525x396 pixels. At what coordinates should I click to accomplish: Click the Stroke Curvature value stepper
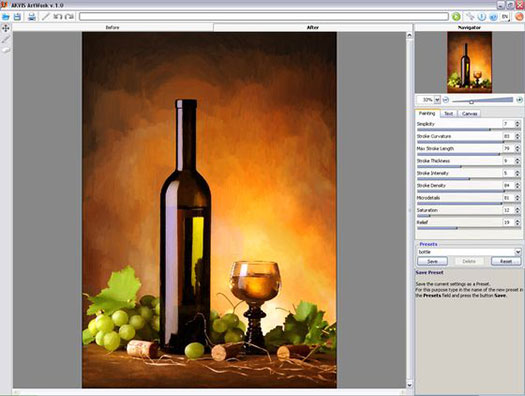coord(517,136)
